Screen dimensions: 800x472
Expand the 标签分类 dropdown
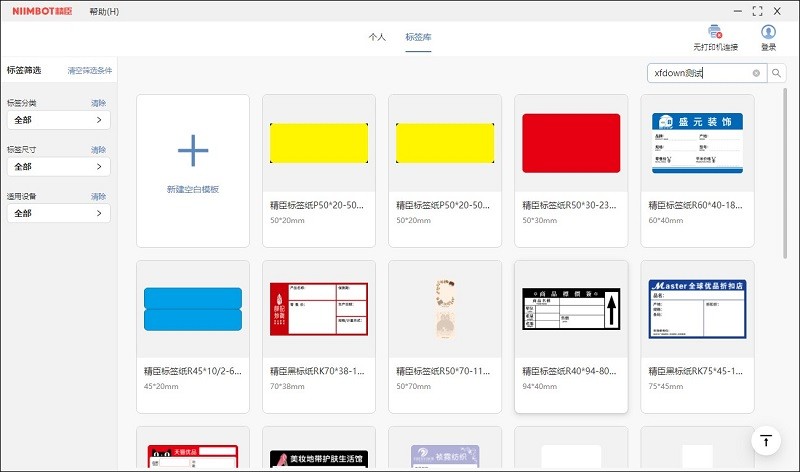(59, 120)
